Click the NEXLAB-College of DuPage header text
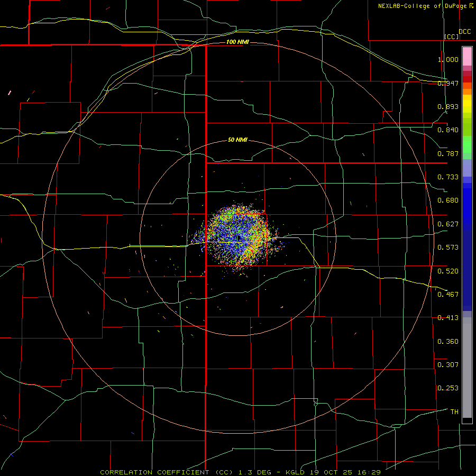This screenshot has height=476, width=476. tap(423, 6)
